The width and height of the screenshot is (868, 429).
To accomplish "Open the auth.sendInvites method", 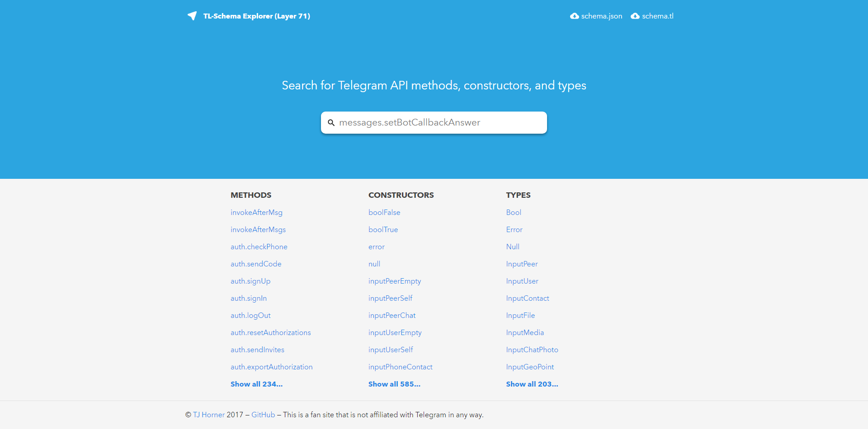I will 257,350.
